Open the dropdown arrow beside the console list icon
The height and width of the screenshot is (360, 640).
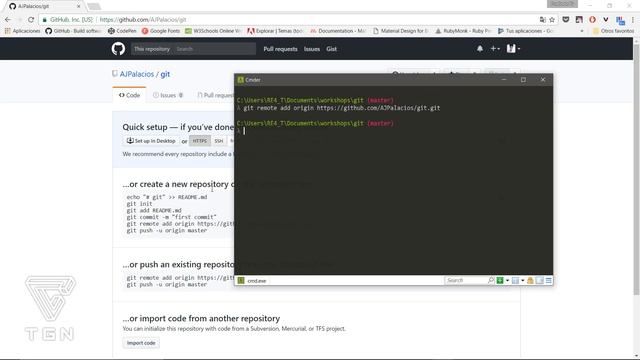(x=522, y=280)
